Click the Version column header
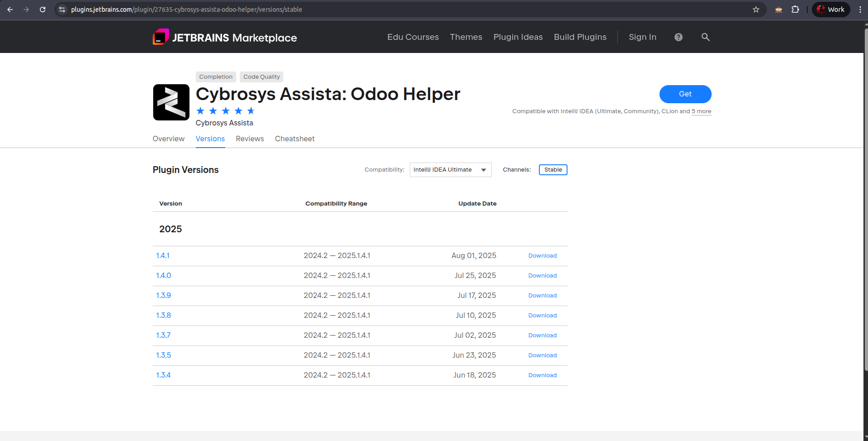868x441 pixels. click(x=171, y=204)
